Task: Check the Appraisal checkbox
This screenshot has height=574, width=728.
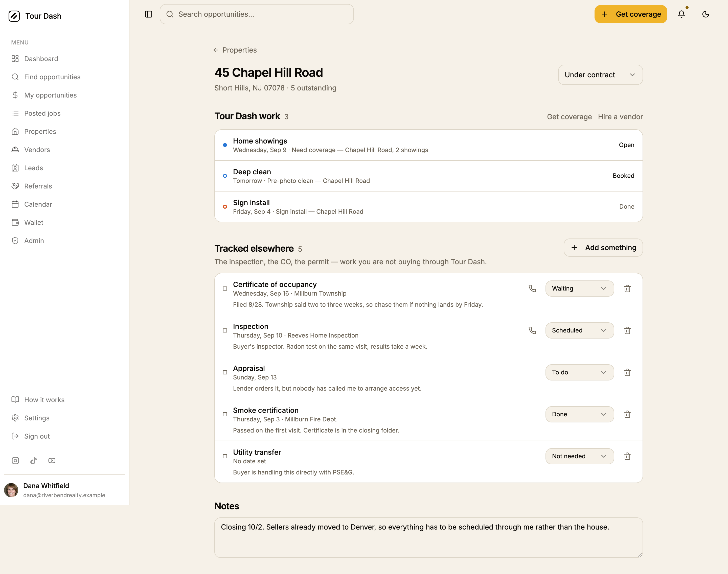Action: 225,372
